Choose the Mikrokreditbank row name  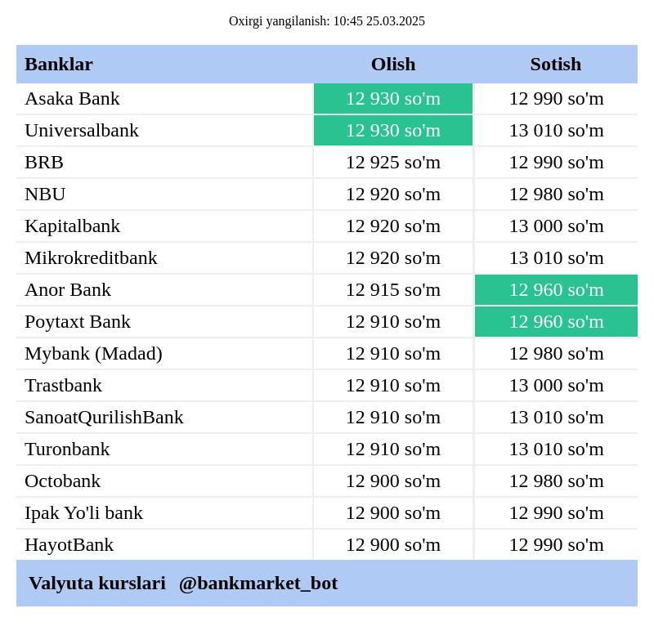point(91,257)
